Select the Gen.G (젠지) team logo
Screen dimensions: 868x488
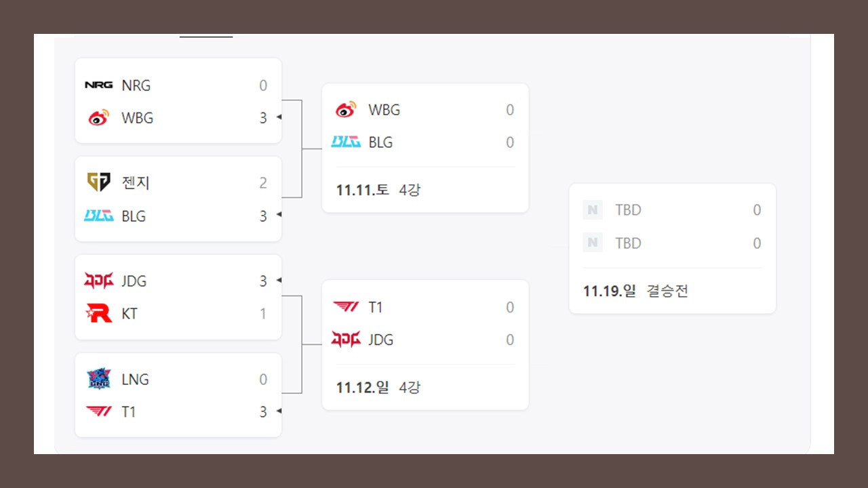coord(98,182)
